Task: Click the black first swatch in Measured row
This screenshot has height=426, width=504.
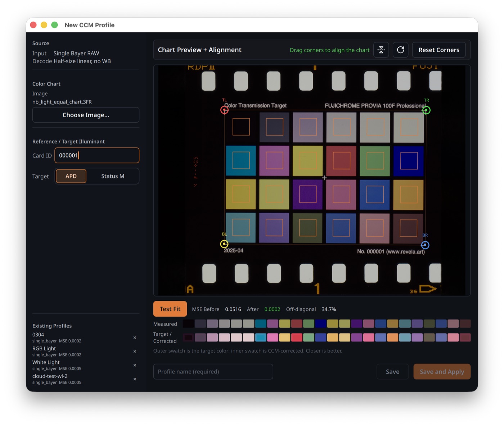Action: point(188,323)
